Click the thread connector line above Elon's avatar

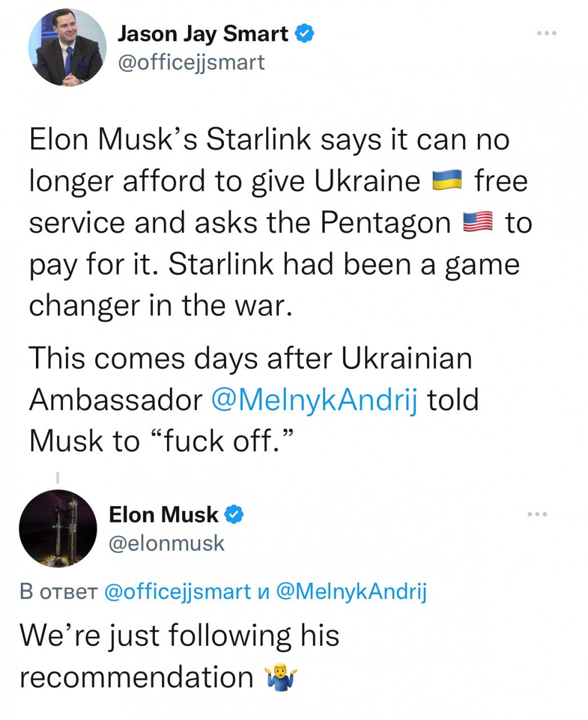click(x=57, y=479)
